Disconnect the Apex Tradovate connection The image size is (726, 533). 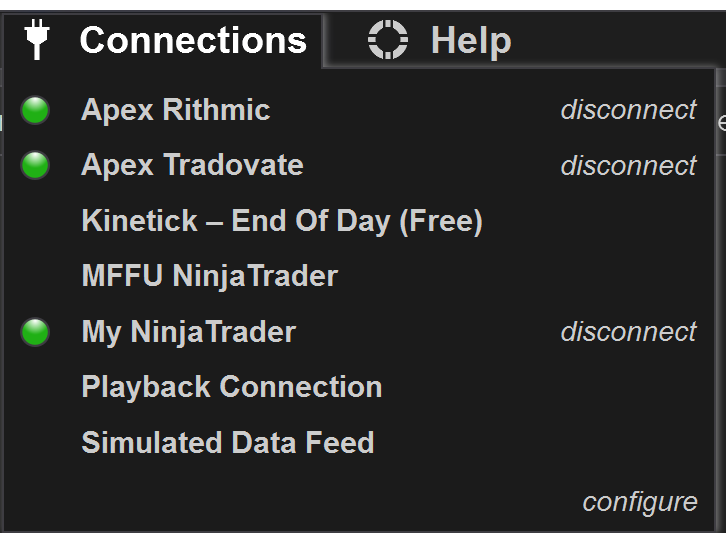tap(628, 165)
